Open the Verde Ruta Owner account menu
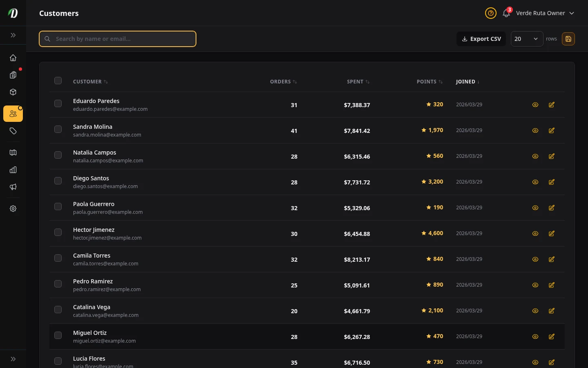The image size is (588, 368). (541, 13)
